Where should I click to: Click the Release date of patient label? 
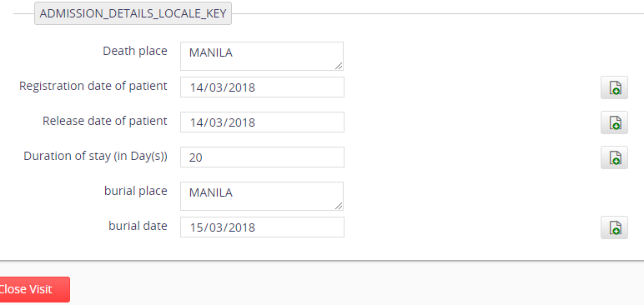tap(105, 121)
